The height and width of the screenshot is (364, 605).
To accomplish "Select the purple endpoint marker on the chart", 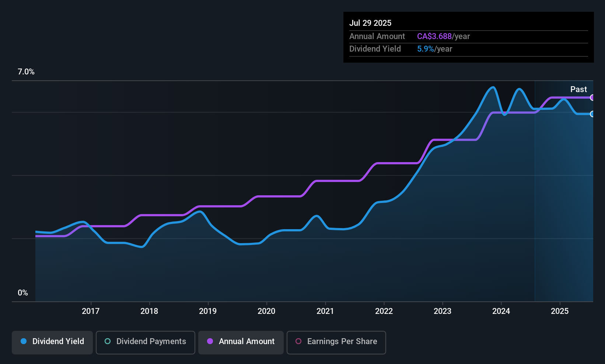I will click(x=592, y=98).
